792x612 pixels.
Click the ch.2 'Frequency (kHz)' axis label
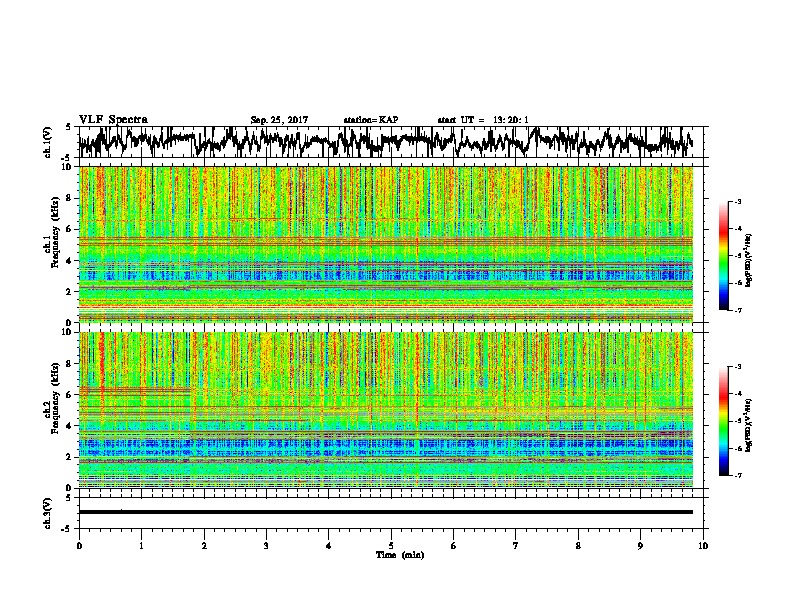point(55,398)
